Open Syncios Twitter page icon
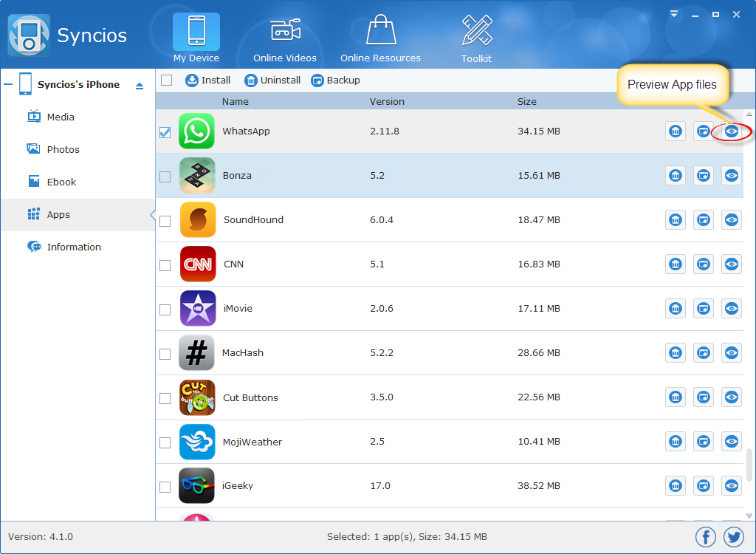This screenshot has width=756, height=554. [x=734, y=537]
